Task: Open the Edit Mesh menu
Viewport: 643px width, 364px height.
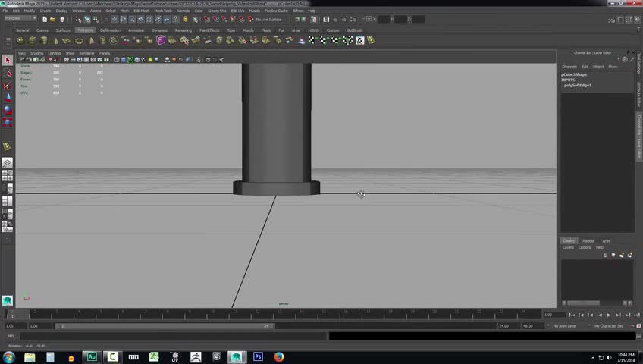Action: tap(142, 11)
